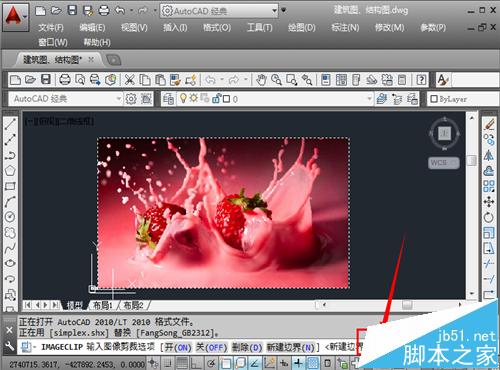Open the AutoCAD application menu button
500x370 pixels.
pos(15,17)
